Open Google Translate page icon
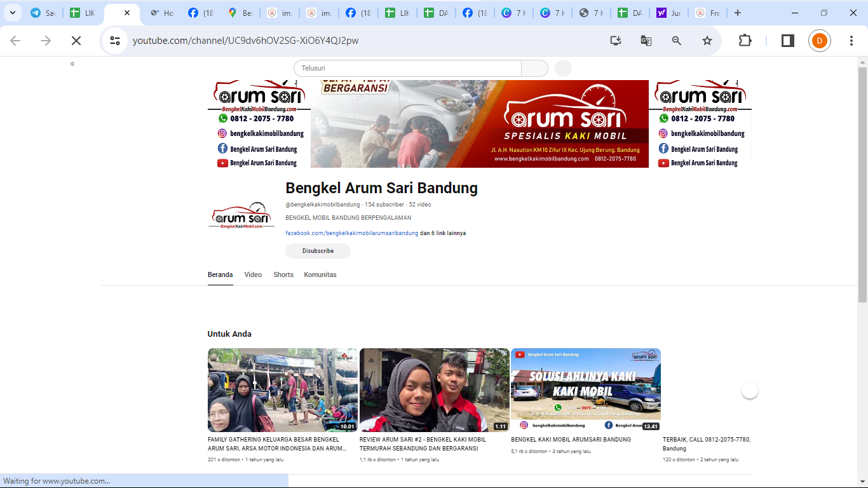Image resolution: width=868 pixels, height=488 pixels. [x=646, y=41]
